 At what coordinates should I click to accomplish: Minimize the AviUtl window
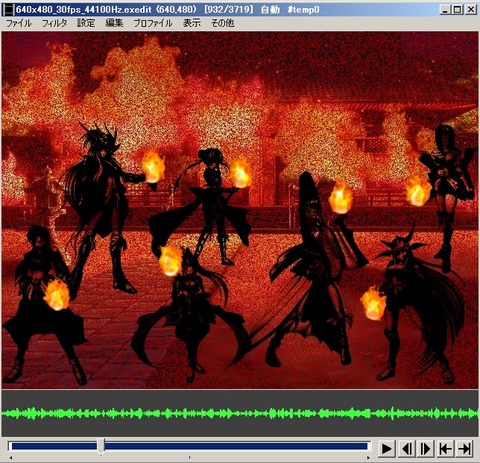(445, 9)
